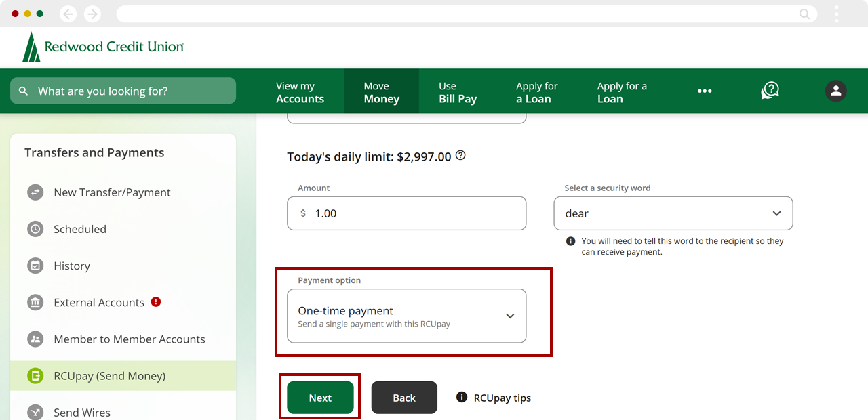Click the History calendar icon

click(35, 266)
